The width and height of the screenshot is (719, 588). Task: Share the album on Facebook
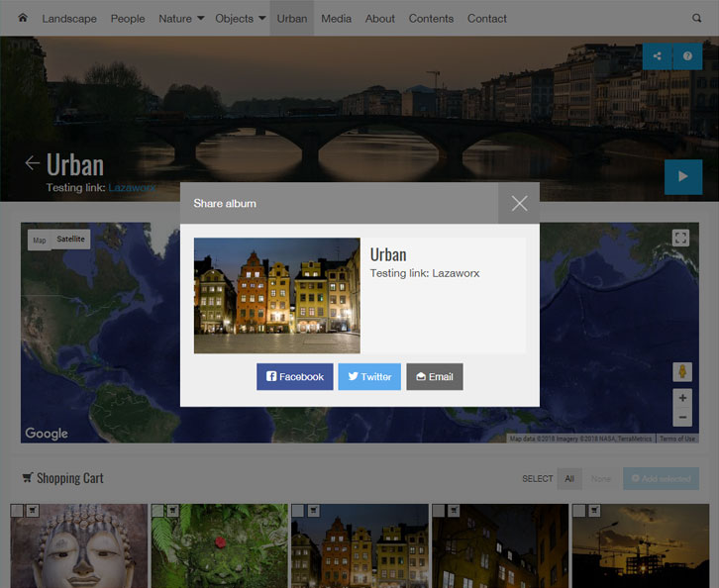point(295,377)
